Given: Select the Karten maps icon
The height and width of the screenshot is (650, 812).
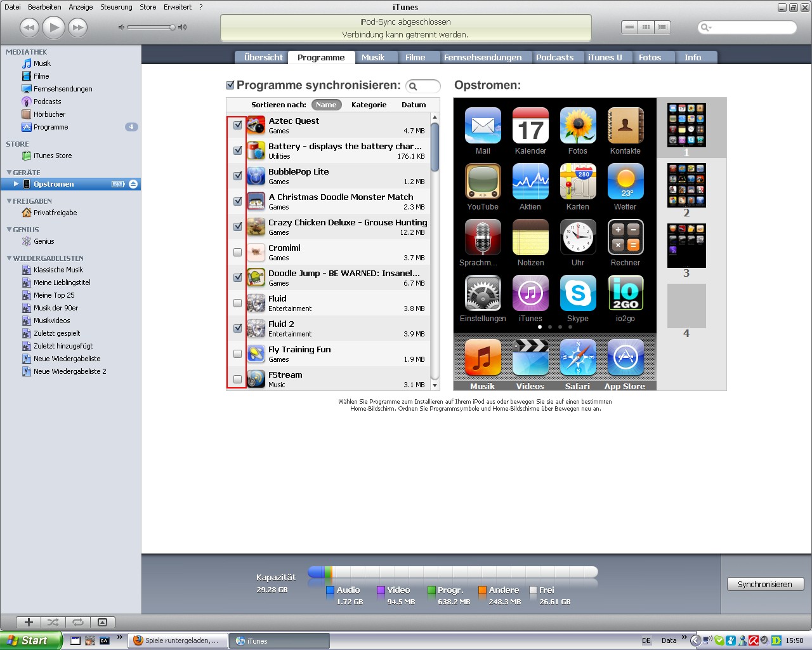Looking at the screenshot, I should [x=578, y=182].
